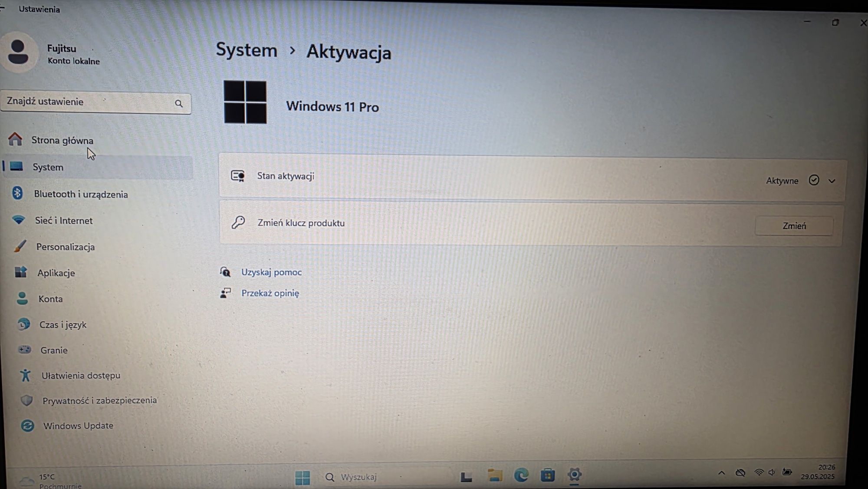Click the Uzyskaj pomoc help icon

pyautogui.click(x=225, y=272)
